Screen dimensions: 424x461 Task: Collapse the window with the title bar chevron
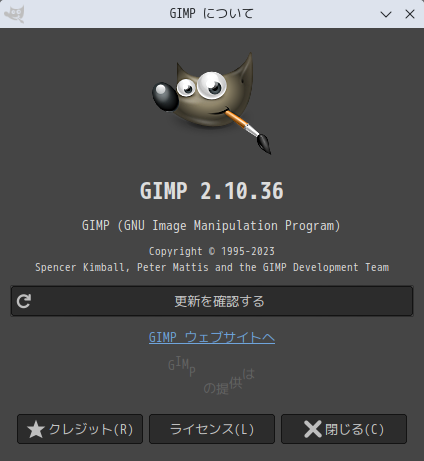[386, 14]
